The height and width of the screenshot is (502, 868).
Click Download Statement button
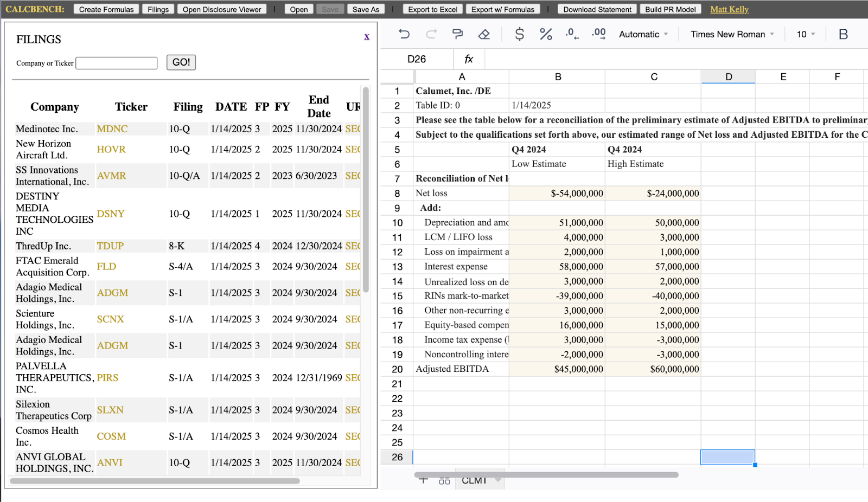point(597,9)
